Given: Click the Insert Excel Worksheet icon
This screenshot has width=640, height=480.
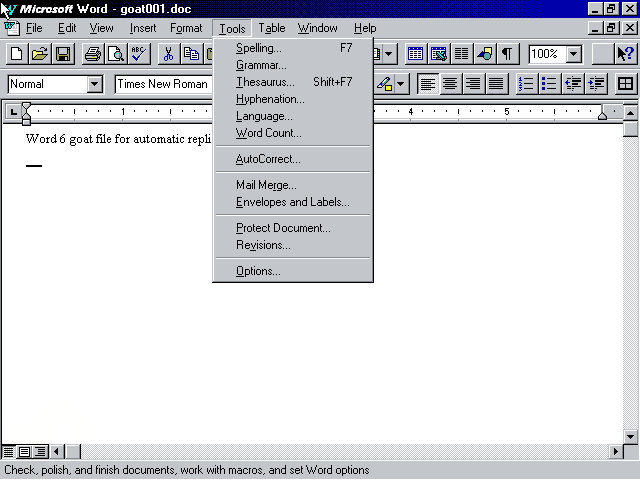Looking at the screenshot, I should 439,54.
